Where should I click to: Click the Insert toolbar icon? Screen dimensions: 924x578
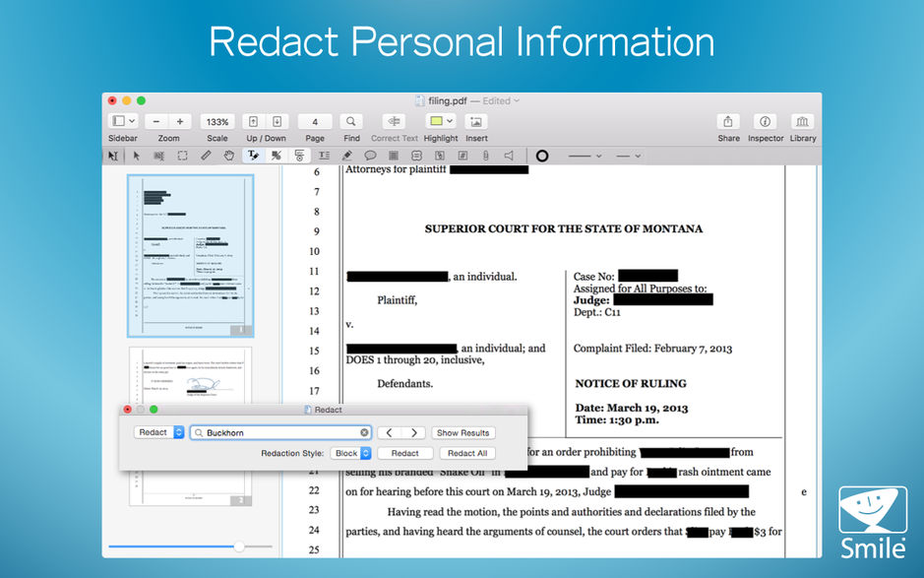[477, 120]
